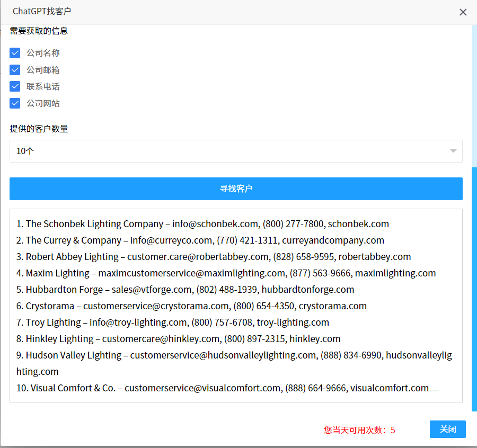Click the Schonbek Lighting Company result line
Image resolution: width=477 pixels, height=448 pixels.
202,224
